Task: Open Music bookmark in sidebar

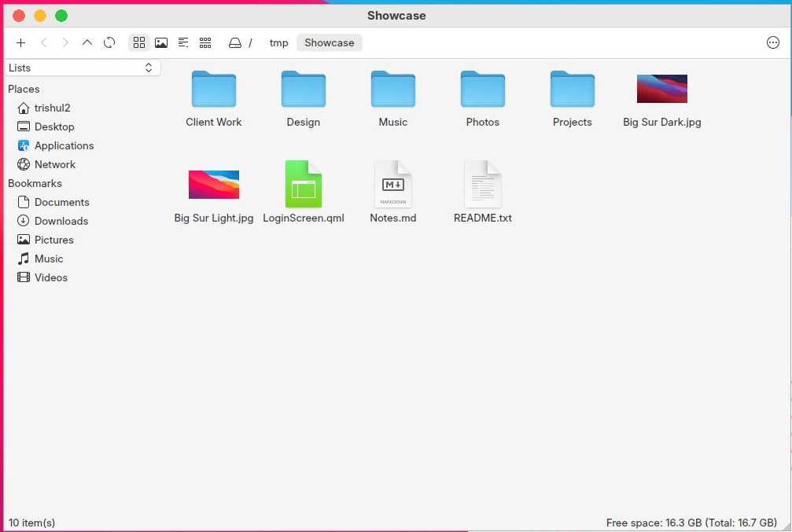Action: pyautogui.click(x=40, y=259)
